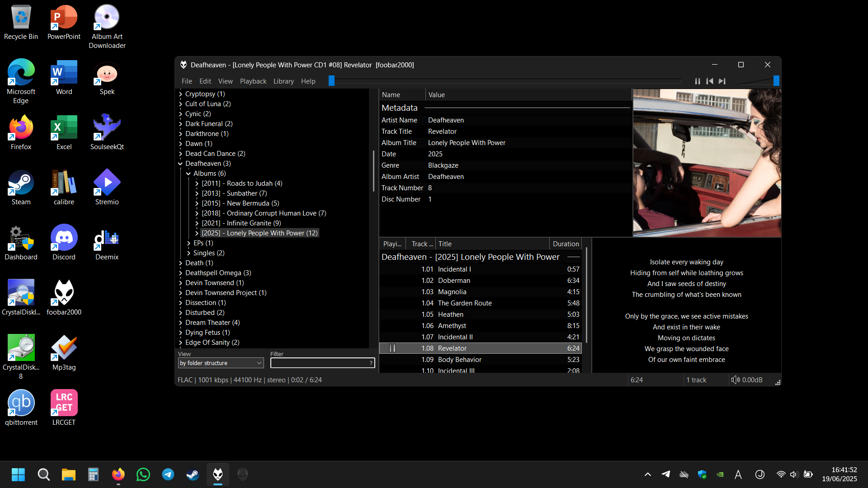868x488 pixels.
Task: Open the Help menu
Action: coord(308,81)
